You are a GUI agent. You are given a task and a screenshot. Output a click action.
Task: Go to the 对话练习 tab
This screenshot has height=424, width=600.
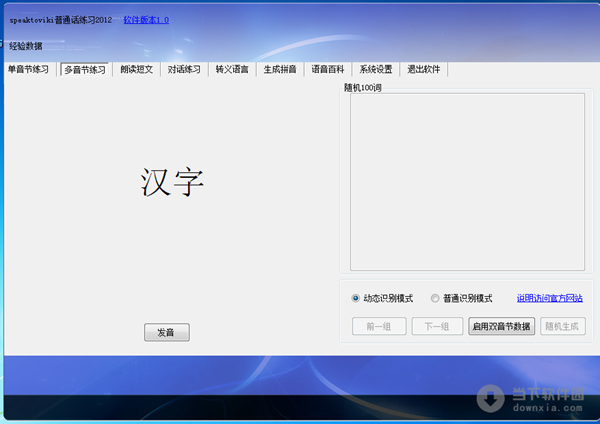pyautogui.click(x=184, y=70)
